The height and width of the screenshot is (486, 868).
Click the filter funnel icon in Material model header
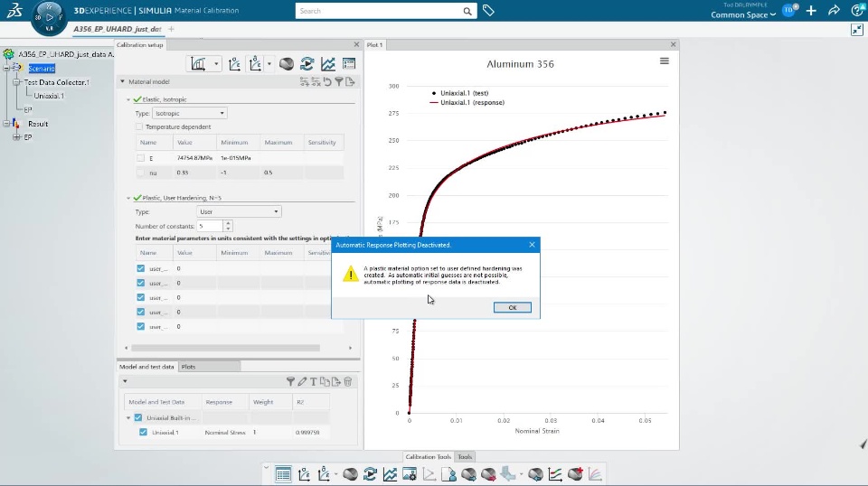tap(339, 82)
